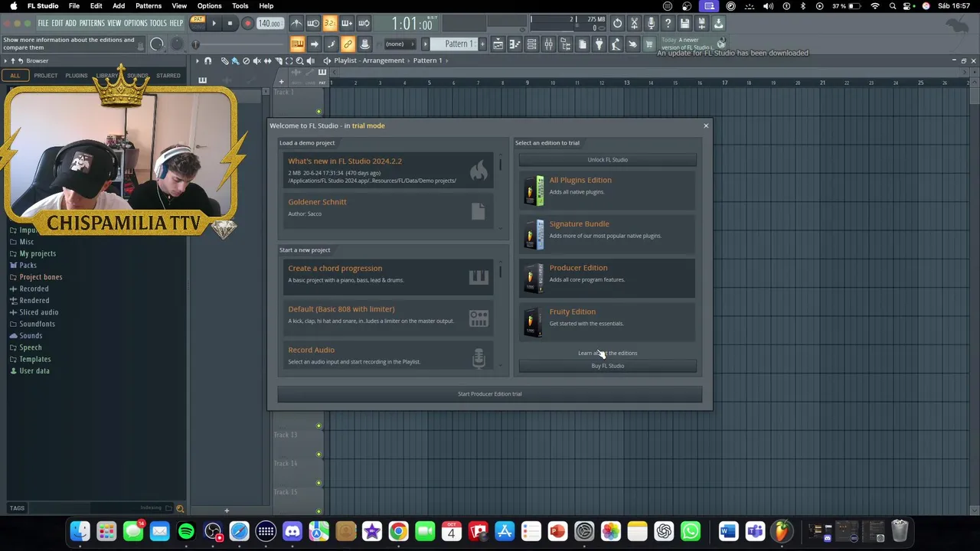Stop playback with the Stop button
This screenshot has width=980, height=551.
(230, 23)
